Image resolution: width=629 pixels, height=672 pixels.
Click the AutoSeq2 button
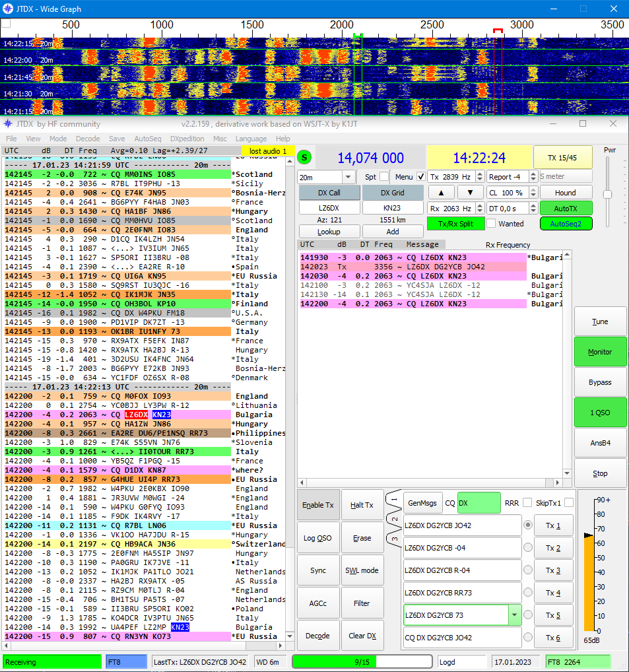(x=566, y=223)
